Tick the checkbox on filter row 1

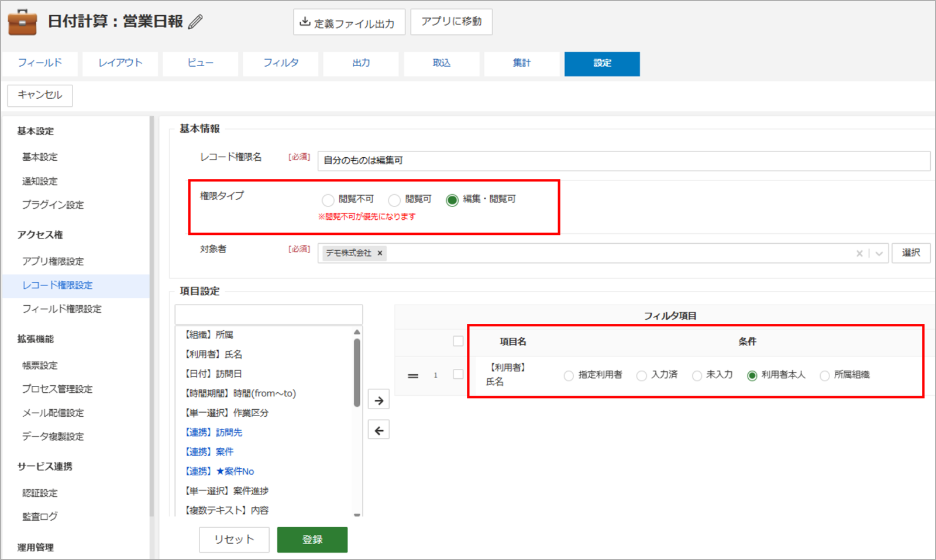click(x=458, y=374)
